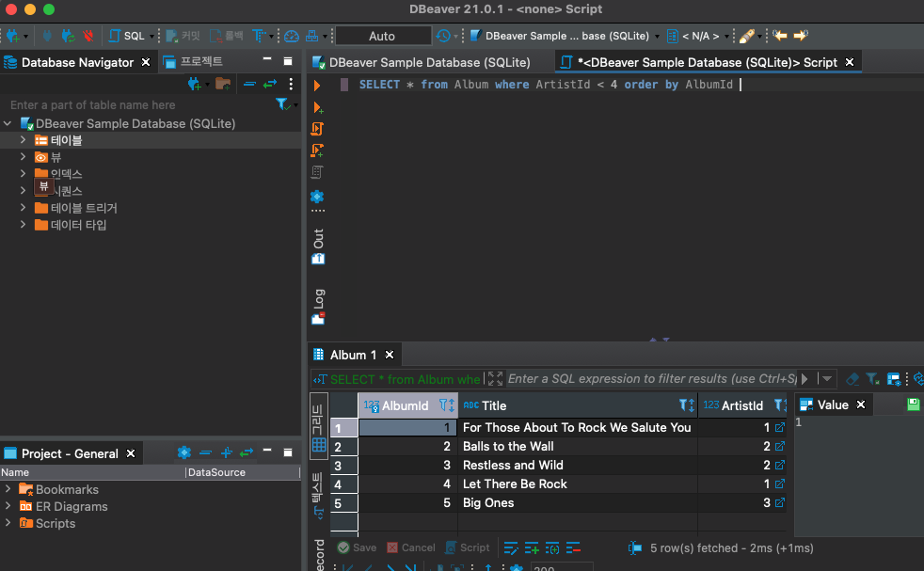Click the Title column header
This screenshot has width=924, height=571.
(x=578, y=405)
